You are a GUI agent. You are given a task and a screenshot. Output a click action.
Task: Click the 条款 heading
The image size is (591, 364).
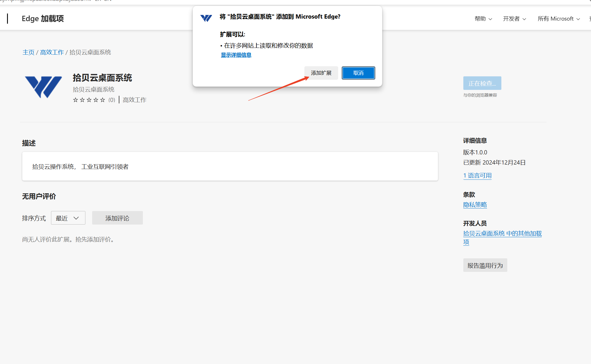pyautogui.click(x=469, y=195)
